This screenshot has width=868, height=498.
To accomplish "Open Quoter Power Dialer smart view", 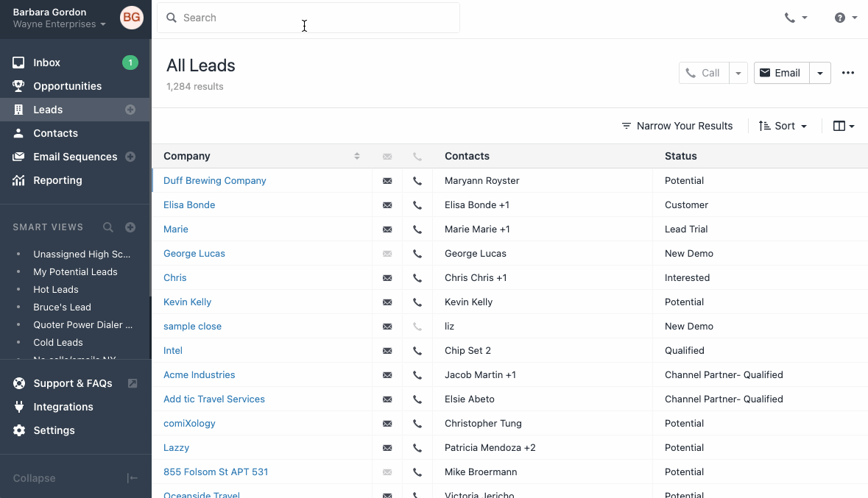I will coord(83,325).
